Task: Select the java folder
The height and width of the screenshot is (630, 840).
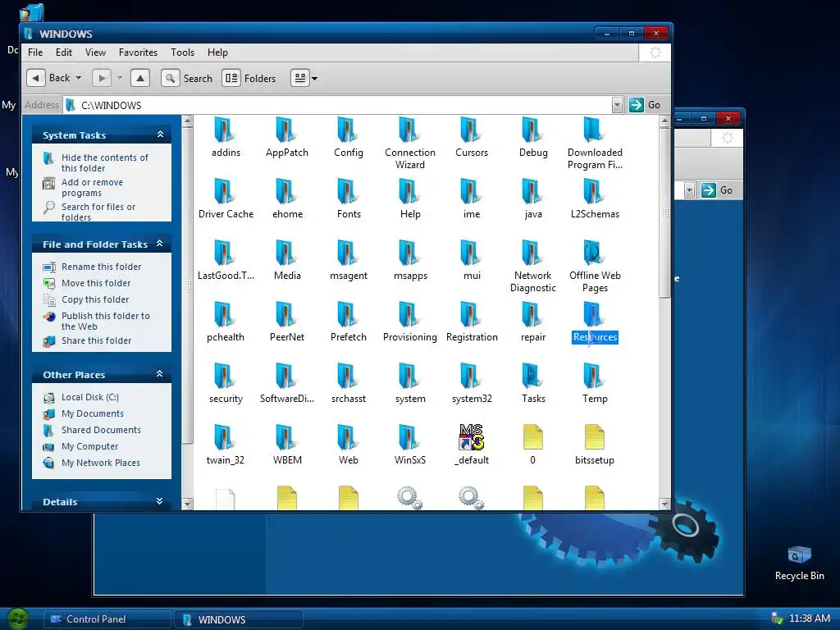Action: click(533, 199)
